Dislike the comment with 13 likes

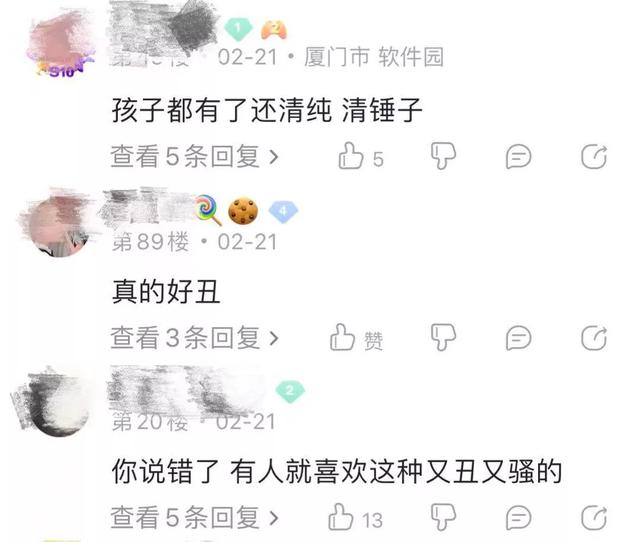(x=443, y=518)
